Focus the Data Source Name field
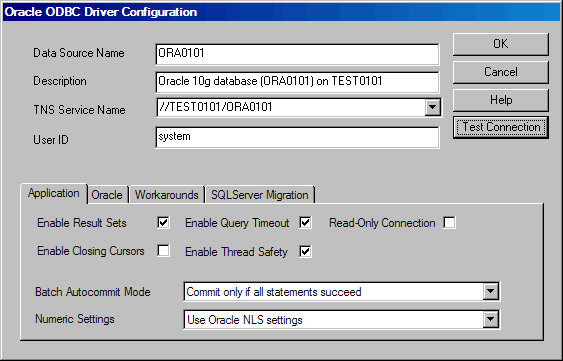The width and height of the screenshot is (563, 361). click(297, 54)
